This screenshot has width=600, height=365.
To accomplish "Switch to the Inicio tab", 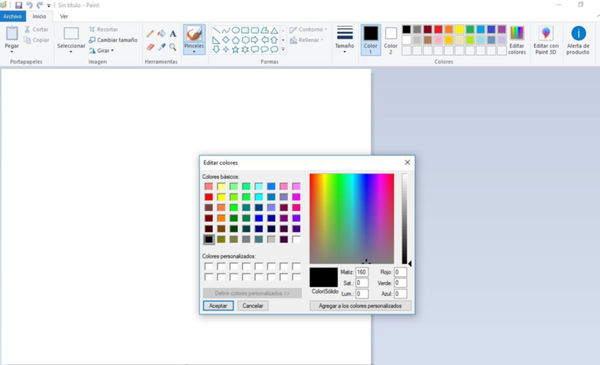I will point(39,16).
